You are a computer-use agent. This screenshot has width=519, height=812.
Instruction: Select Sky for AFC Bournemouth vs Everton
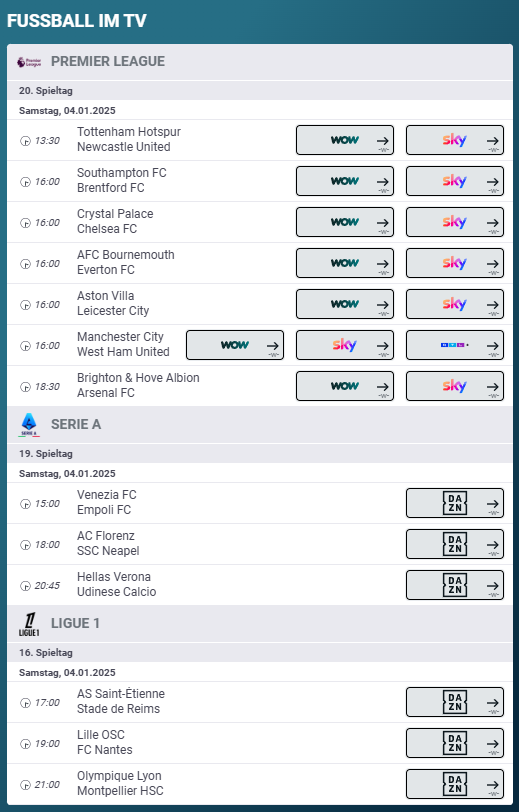click(455, 263)
